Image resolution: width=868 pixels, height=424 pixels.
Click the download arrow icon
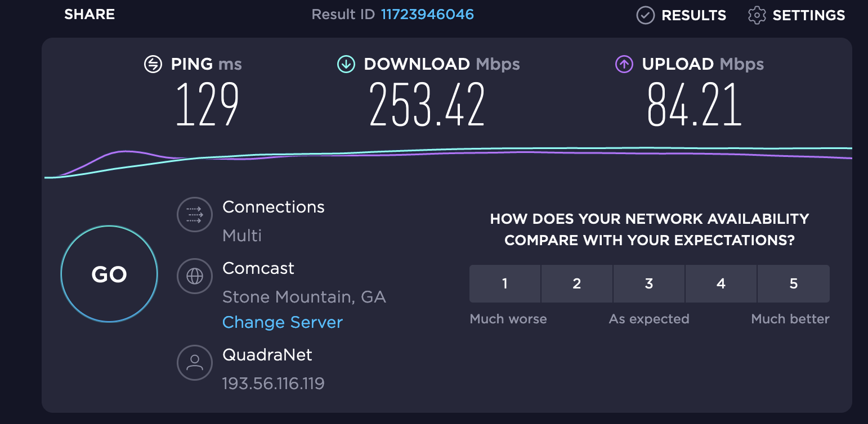coord(345,65)
